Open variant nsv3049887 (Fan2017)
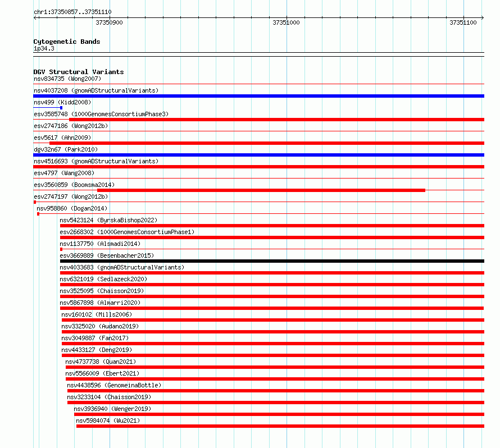500x448 pixels. (95, 338)
